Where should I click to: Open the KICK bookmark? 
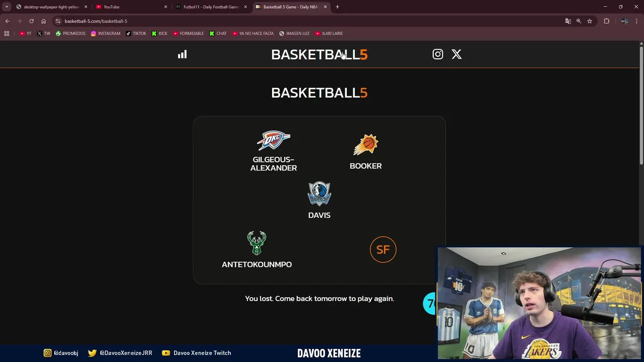(159, 33)
